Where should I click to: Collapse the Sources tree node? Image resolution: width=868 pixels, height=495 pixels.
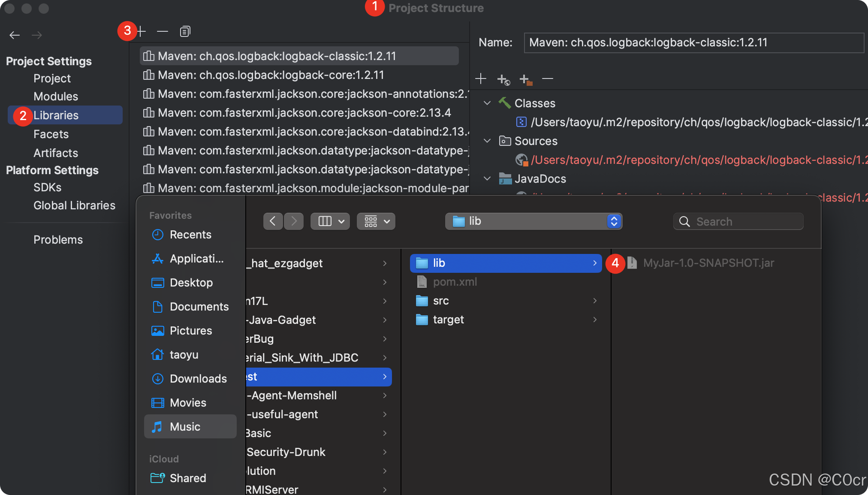[x=487, y=141]
